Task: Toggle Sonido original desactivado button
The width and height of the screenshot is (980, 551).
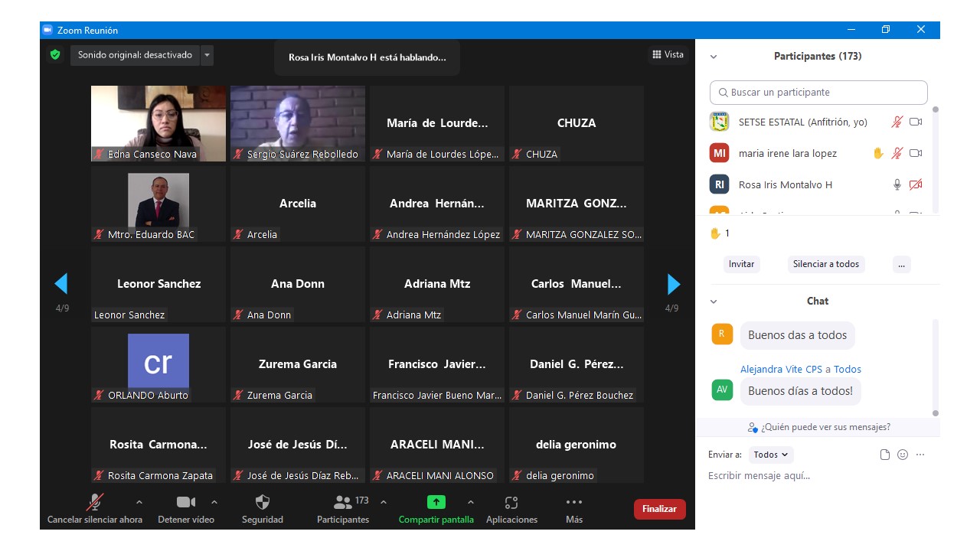Action: [135, 55]
